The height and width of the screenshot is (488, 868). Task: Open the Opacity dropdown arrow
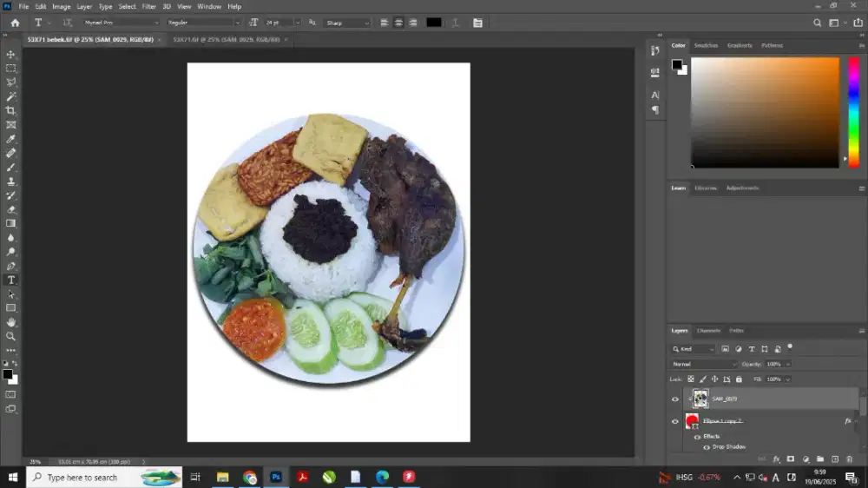click(x=788, y=364)
